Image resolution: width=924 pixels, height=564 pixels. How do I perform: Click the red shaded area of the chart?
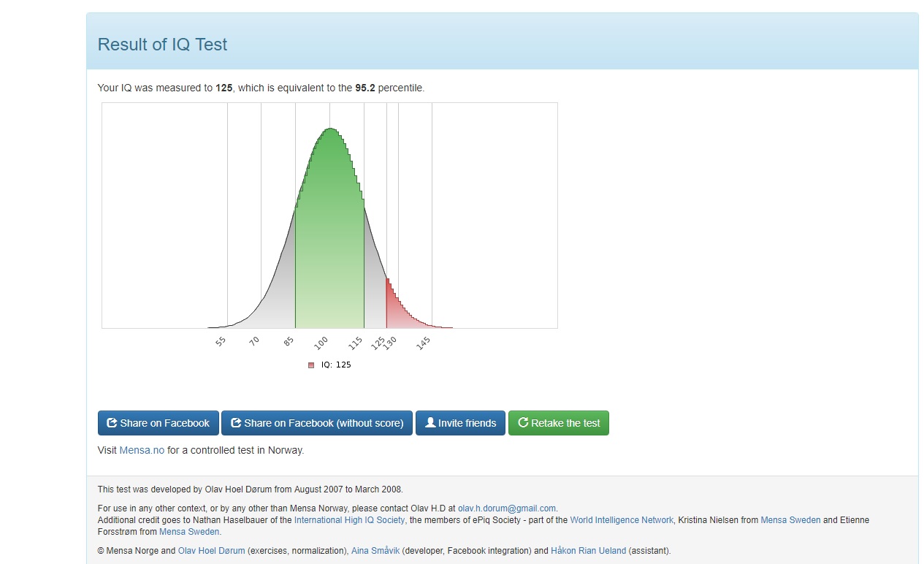coord(394,310)
